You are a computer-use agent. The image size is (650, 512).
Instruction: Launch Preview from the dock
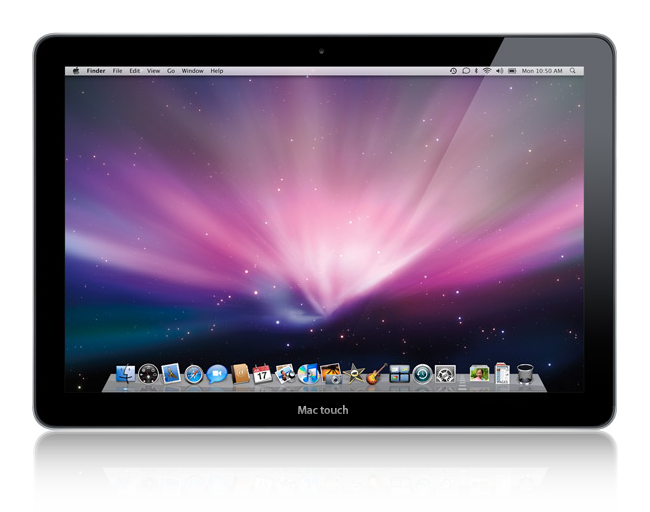(x=285, y=374)
